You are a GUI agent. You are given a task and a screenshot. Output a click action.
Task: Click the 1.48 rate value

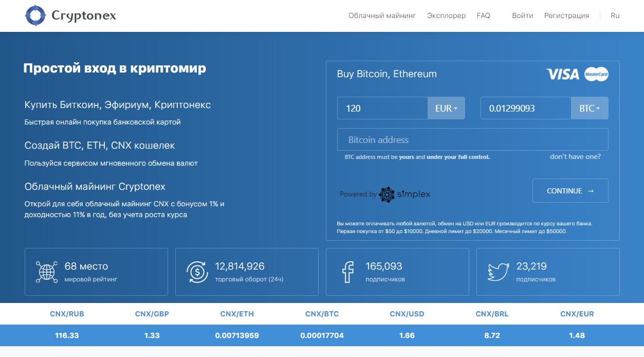pyautogui.click(x=577, y=335)
